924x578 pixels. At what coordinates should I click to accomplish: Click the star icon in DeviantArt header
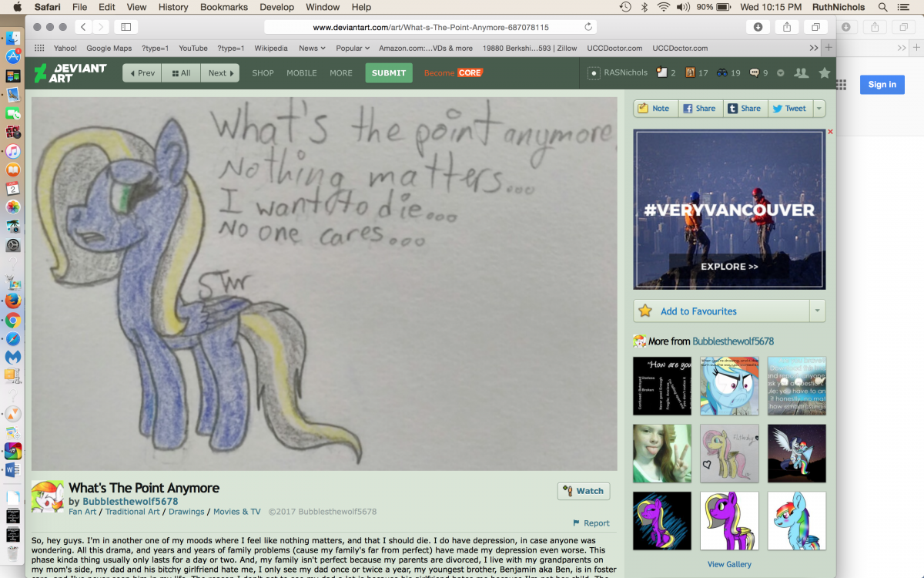click(824, 73)
